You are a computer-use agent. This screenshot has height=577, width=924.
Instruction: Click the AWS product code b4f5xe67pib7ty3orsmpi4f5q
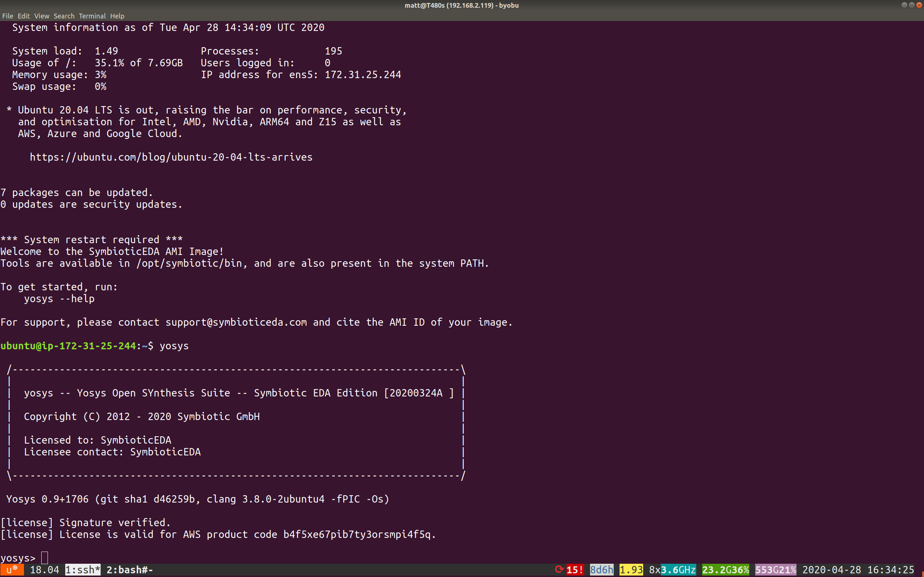click(x=356, y=534)
